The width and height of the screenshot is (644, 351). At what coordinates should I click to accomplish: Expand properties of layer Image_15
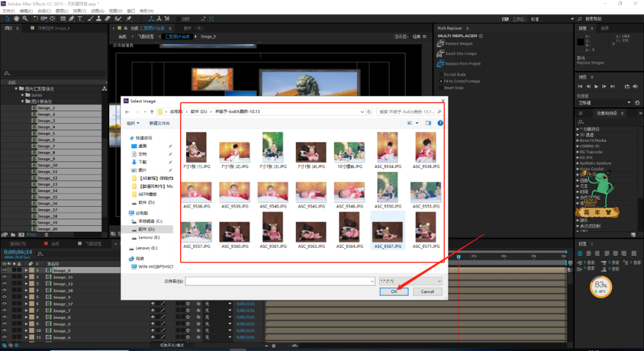click(x=26, y=277)
